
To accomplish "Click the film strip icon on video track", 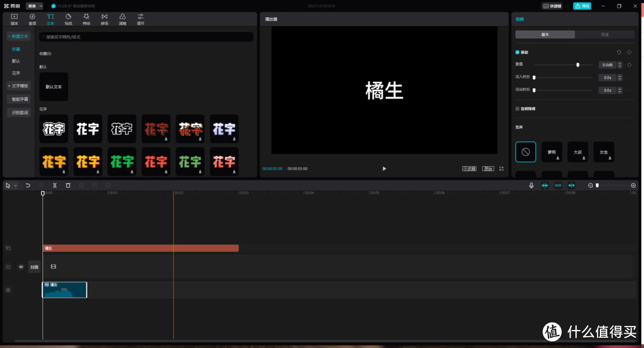I will coord(54,267).
